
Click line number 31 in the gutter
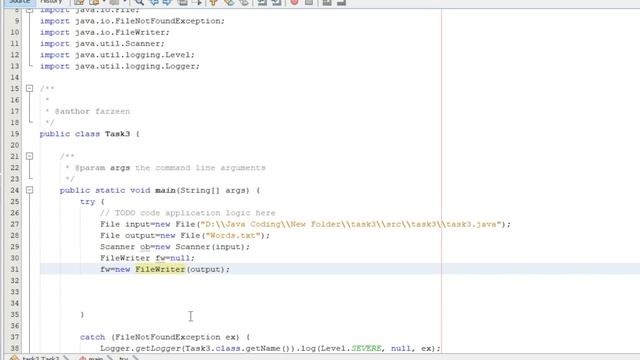pyautogui.click(x=15, y=269)
